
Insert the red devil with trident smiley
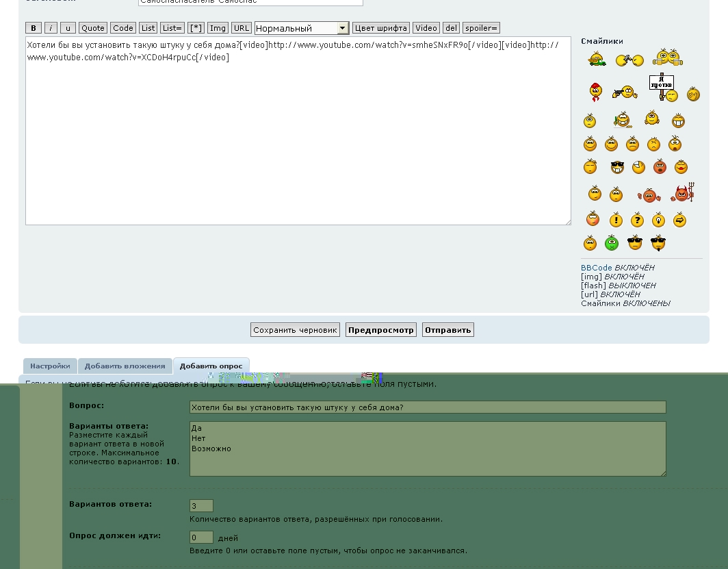point(682,193)
